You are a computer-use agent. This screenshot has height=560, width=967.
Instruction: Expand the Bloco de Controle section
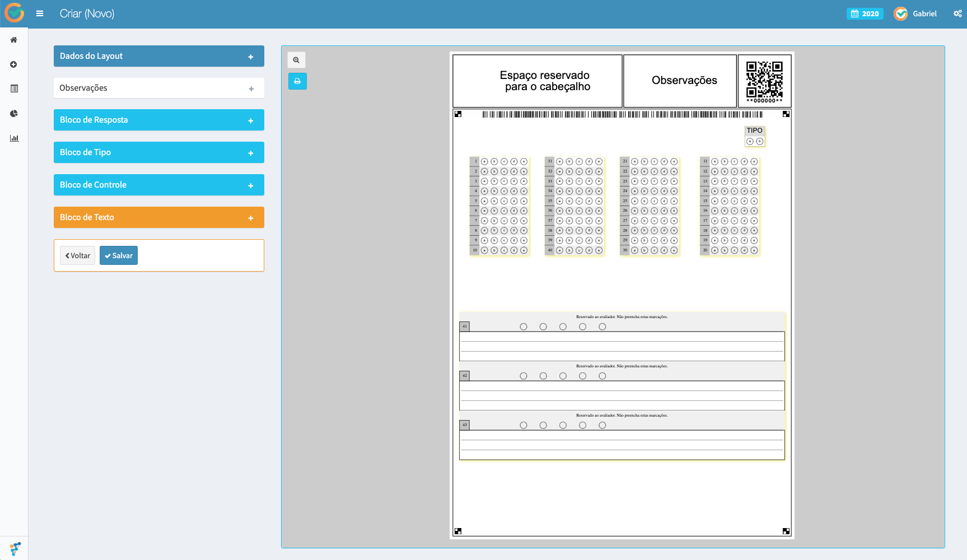tap(159, 185)
